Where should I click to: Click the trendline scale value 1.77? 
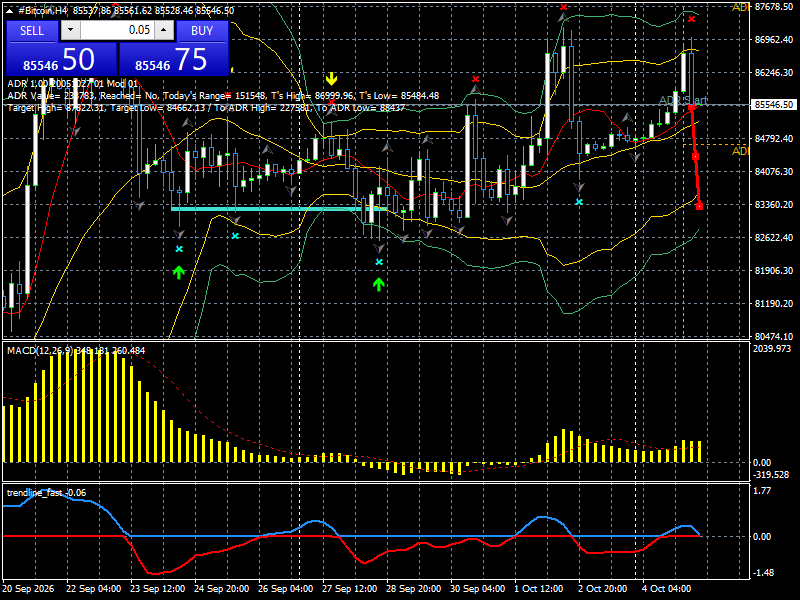click(762, 491)
